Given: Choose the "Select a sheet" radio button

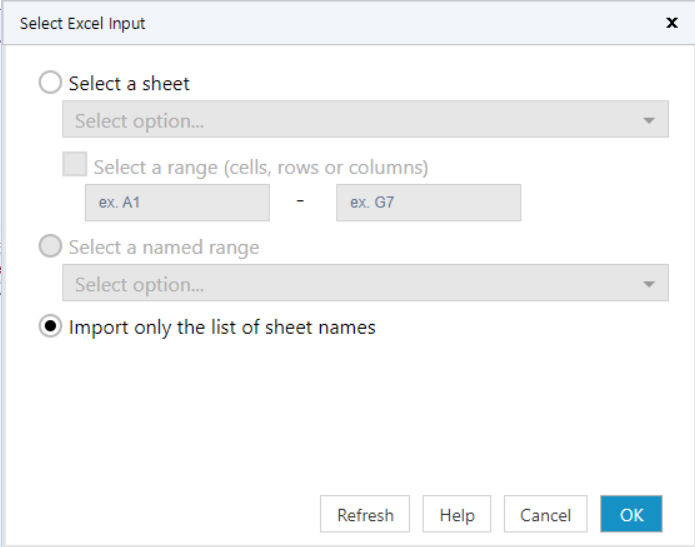Looking at the screenshot, I should coord(50,83).
